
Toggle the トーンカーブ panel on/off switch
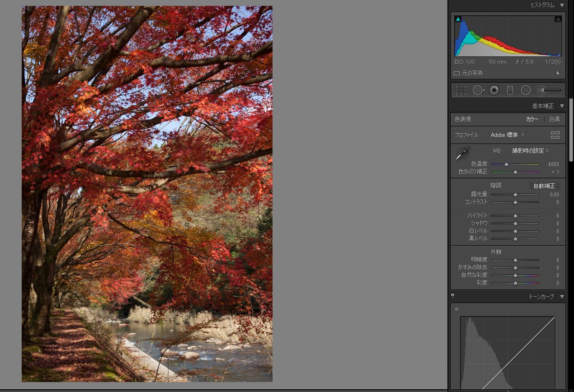point(452,296)
